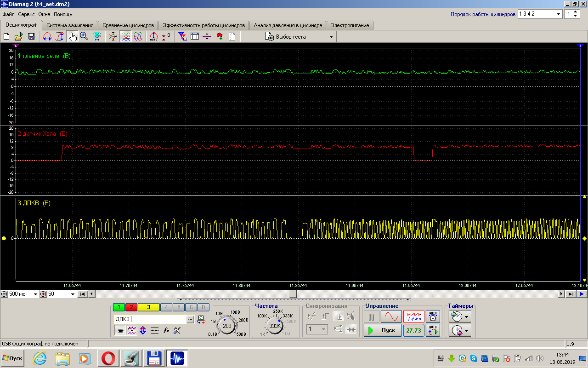Click the horizontal timeline scrollbar thumb
Viewport: 588px width, 368px height.
click(x=293, y=294)
